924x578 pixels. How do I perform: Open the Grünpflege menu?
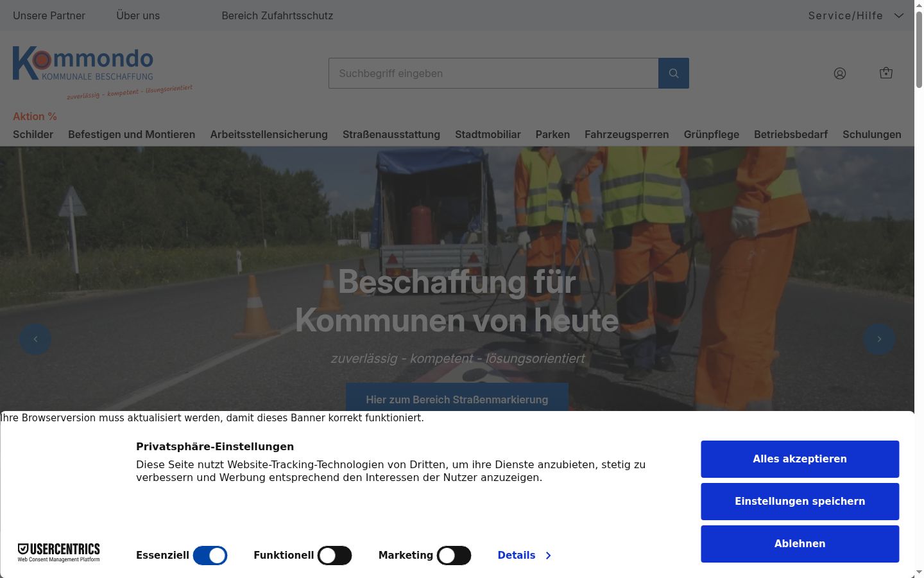712,134
